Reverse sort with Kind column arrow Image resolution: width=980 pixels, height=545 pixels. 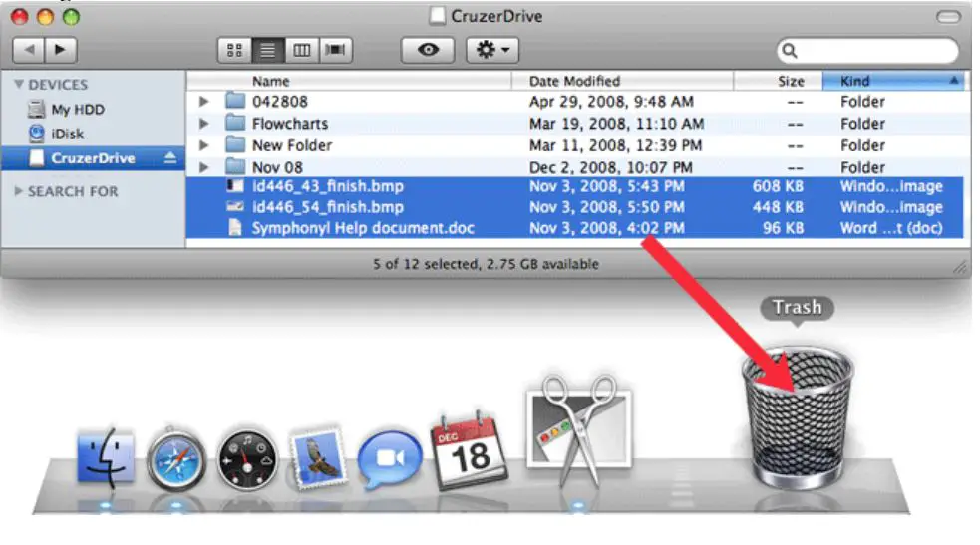coord(954,80)
